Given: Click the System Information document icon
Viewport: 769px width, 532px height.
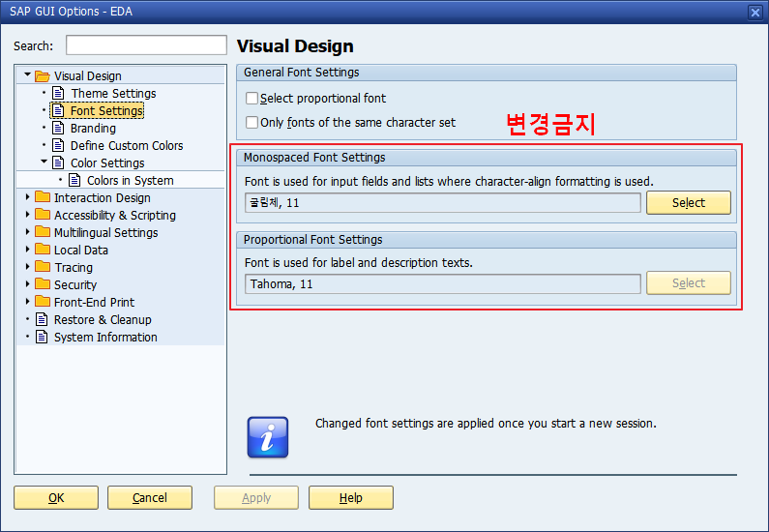Looking at the screenshot, I should click(x=43, y=337).
